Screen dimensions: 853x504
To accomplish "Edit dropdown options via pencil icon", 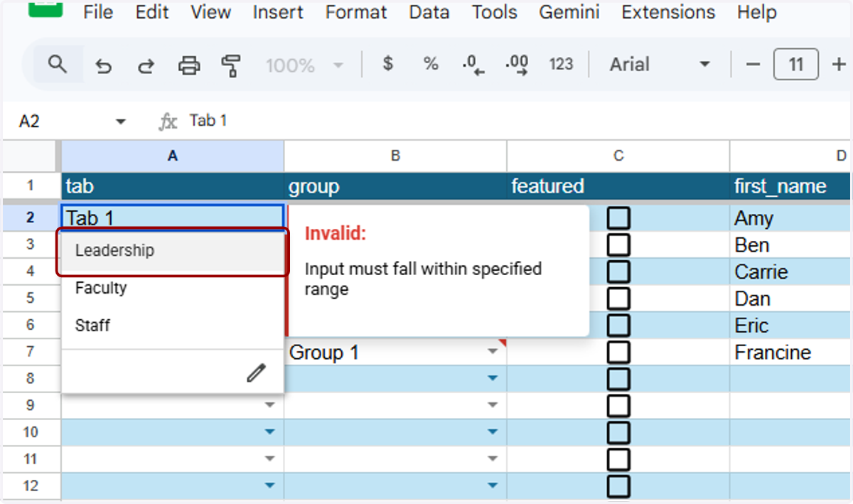I will tap(256, 372).
